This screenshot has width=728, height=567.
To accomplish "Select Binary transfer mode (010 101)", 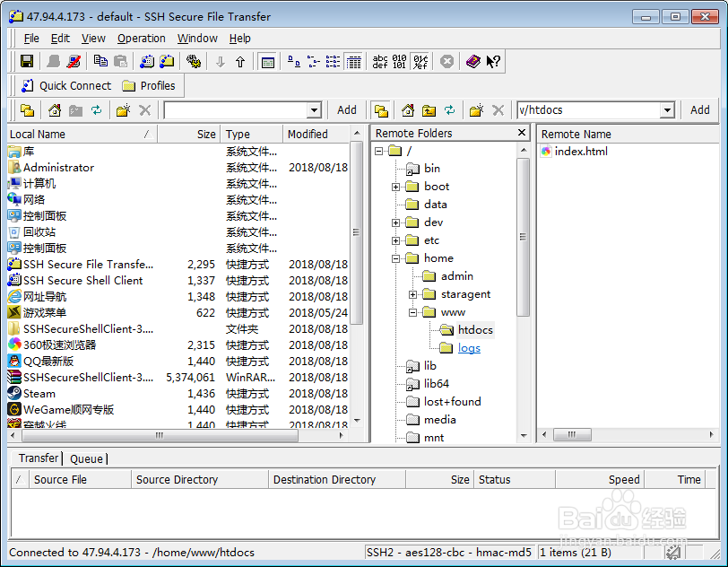I will (x=399, y=61).
